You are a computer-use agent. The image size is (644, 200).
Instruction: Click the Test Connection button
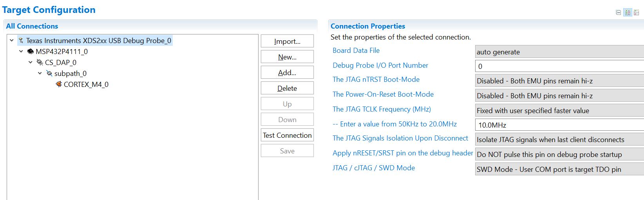pyautogui.click(x=287, y=135)
